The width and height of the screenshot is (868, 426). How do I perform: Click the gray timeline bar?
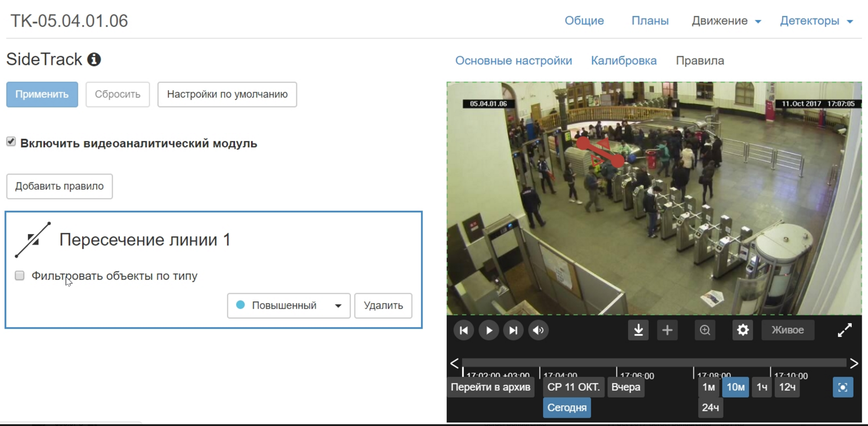point(654,363)
